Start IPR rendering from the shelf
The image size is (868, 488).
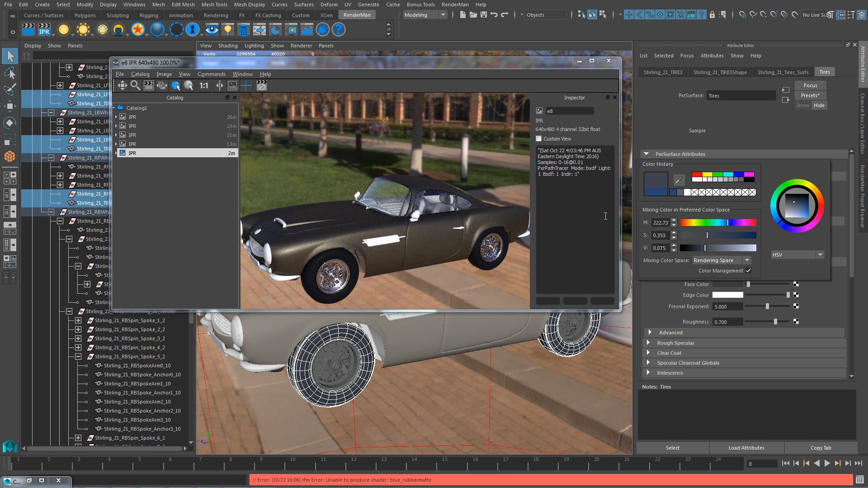click(x=44, y=30)
